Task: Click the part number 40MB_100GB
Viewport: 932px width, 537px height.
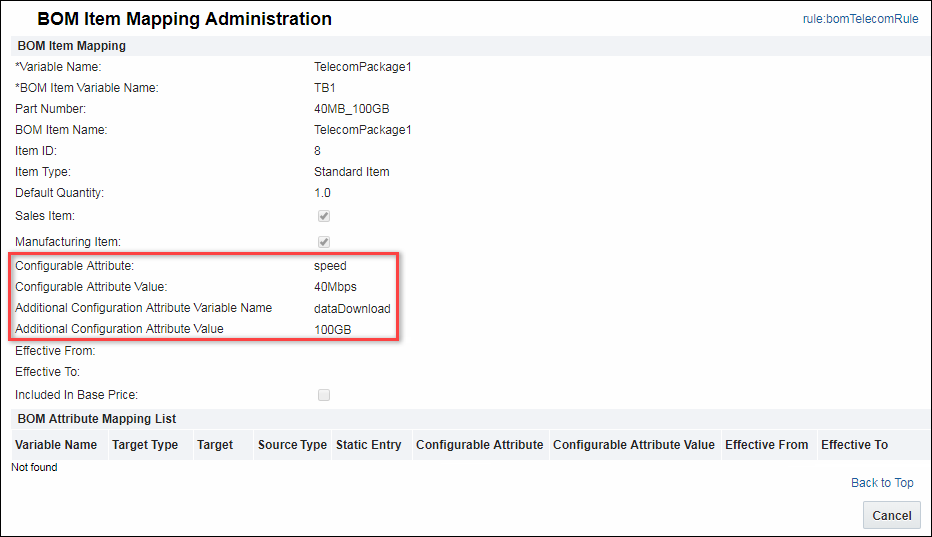Action: tap(352, 109)
